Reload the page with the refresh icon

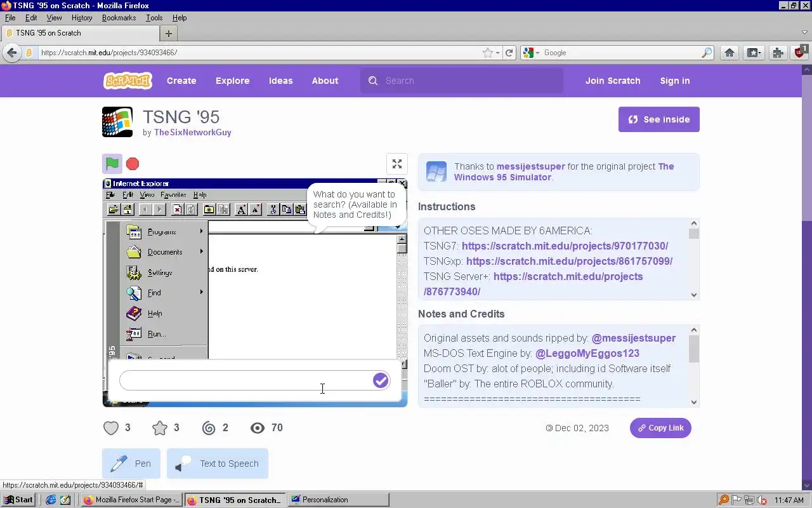pos(509,53)
